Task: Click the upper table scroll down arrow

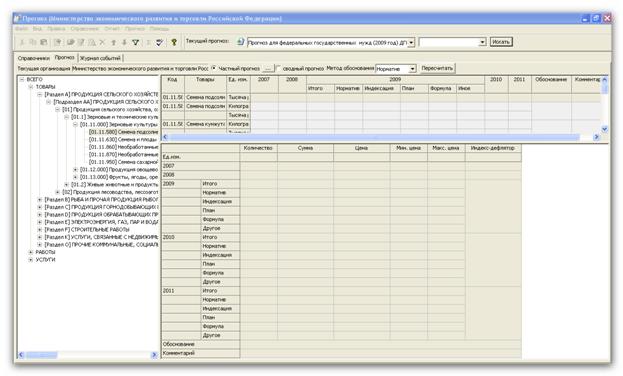Action: [x=604, y=129]
